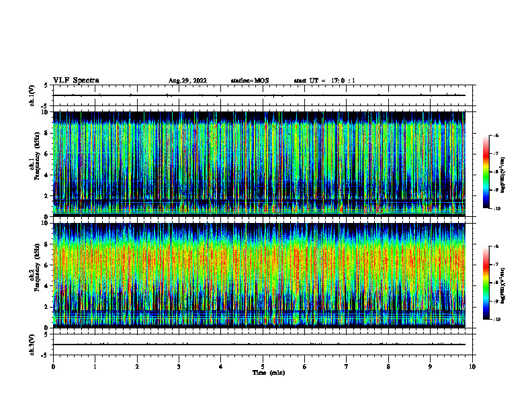
Task: Click the time axis tick label "9"
Action: tap(430, 367)
